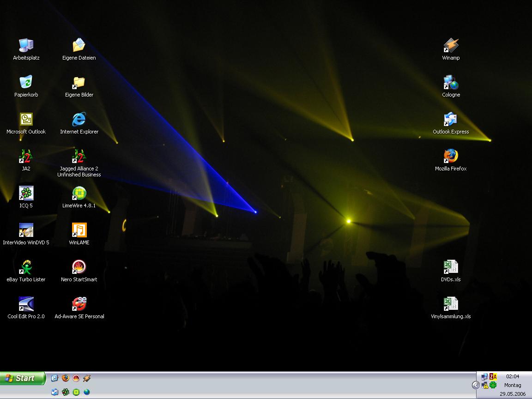Select the Eigene Dateien folder icon
Viewport: 532px width, 399px height.
click(x=79, y=45)
